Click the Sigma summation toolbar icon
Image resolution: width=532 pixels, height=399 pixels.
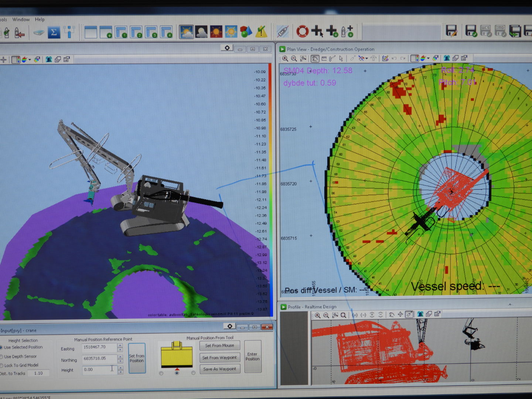pos(54,33)
